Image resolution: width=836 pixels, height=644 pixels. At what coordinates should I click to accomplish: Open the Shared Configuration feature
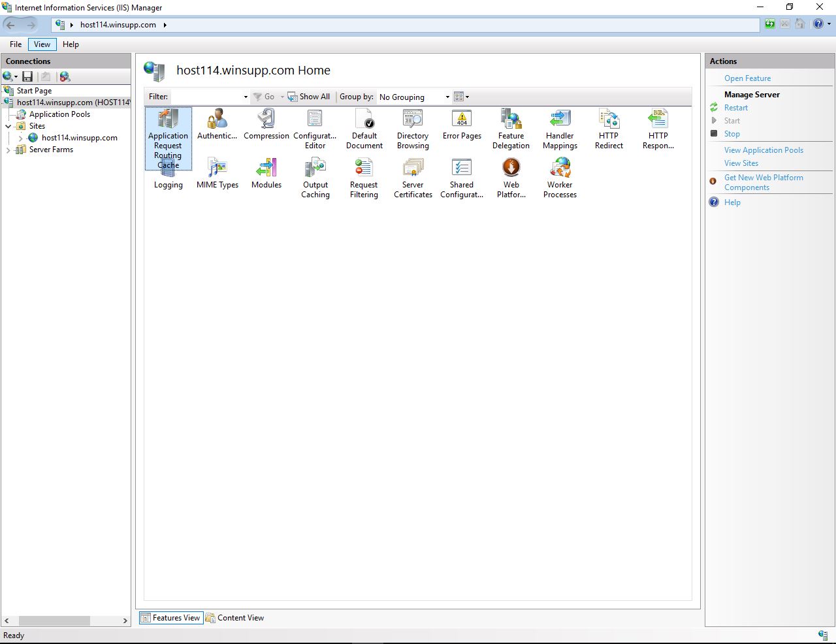(x=462, y=178)
